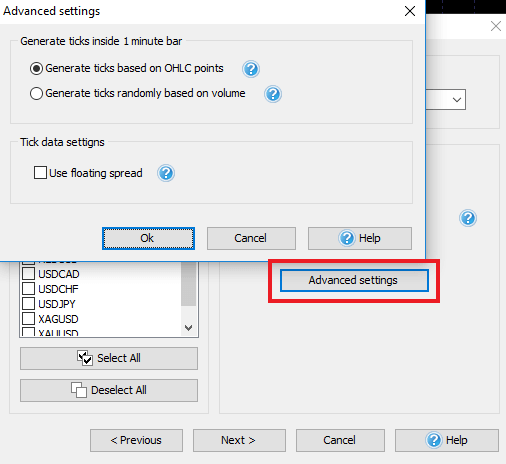Viewport: 506px width, 464px height.
Task: Confirm Advanced settings with Ok
Action: tap(148, 238)
